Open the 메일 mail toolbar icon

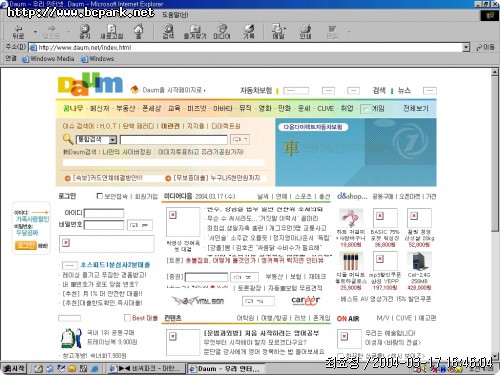(x=278, y=32)
